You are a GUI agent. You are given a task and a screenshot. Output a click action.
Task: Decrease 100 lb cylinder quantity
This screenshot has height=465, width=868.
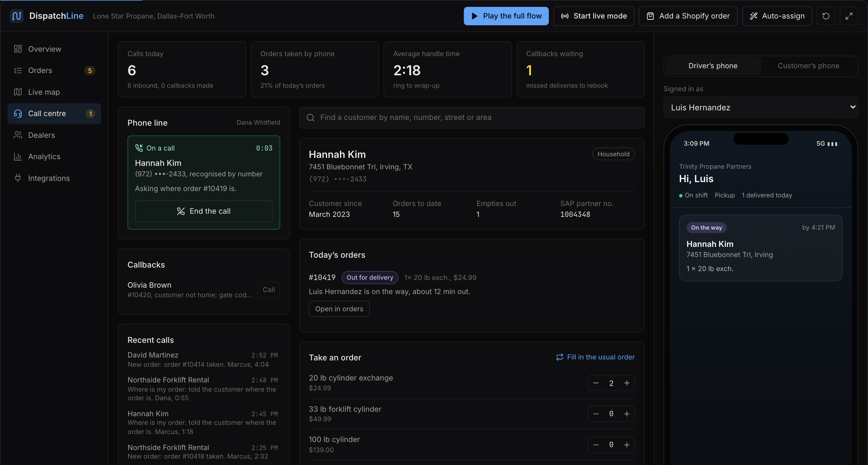pyautogui.click(x=596, y=445)
